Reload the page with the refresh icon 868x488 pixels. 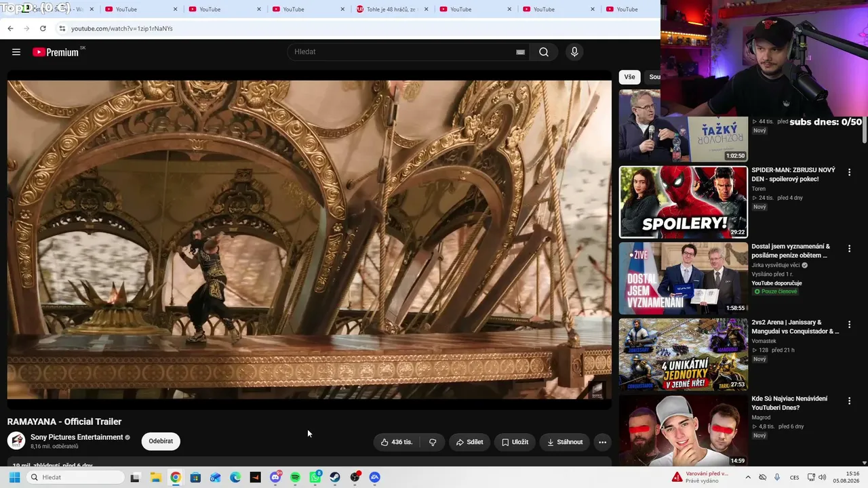(43, 28)
